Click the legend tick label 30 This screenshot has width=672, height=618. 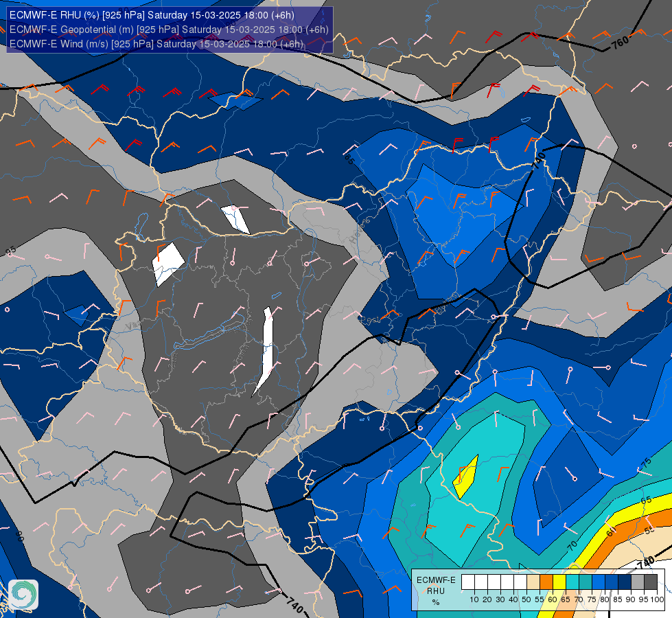click(x=500, y=599)
